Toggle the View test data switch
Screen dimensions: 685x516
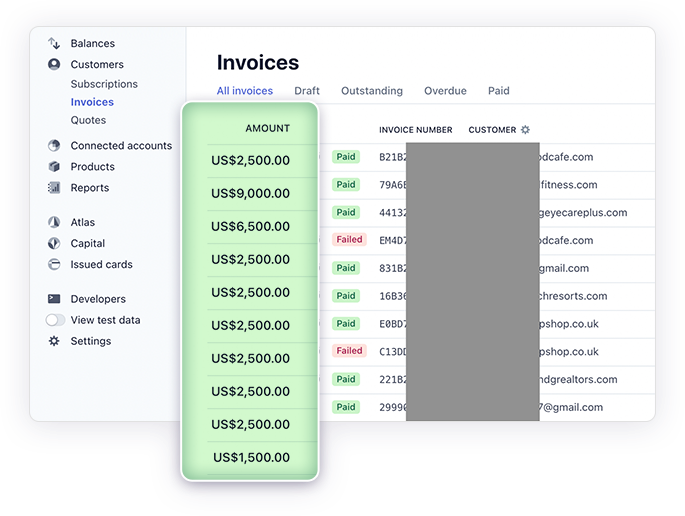(55, 320)
